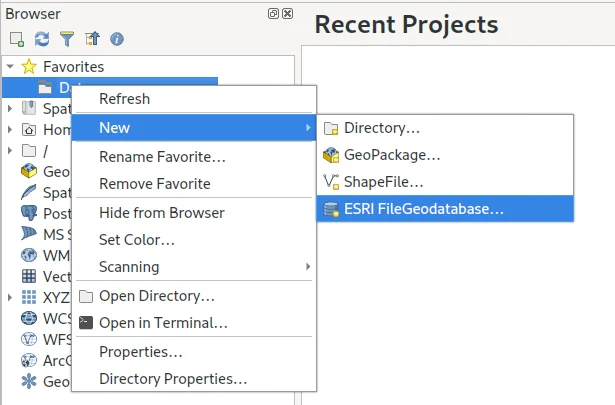
Task: Click the Refresh browser toolbar icon
Action: (x=41, y=39)
